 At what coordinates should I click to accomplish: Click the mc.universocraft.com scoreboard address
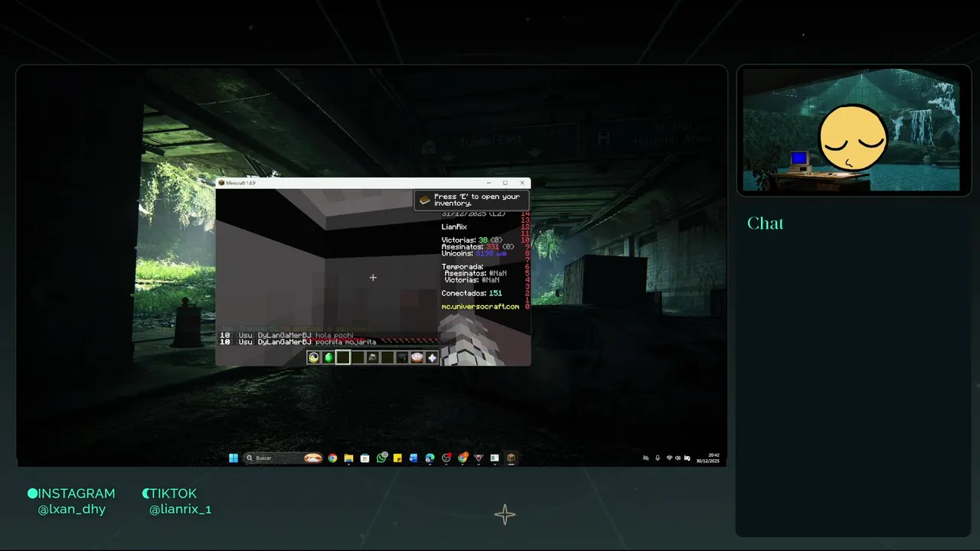[x=480, y=307]
